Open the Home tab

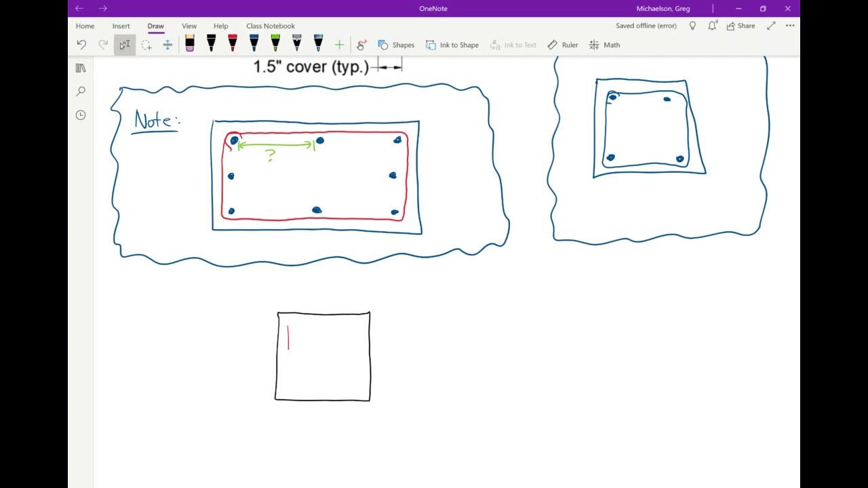click(85, 26)
